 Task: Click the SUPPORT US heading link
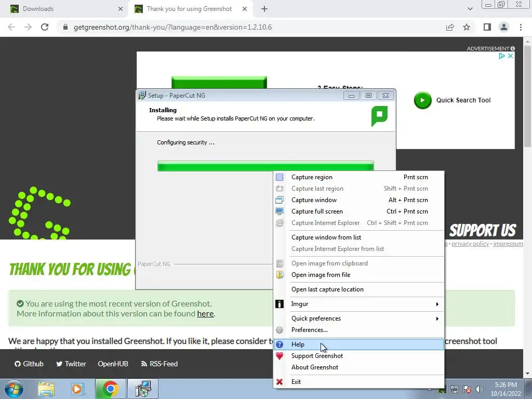483,230
